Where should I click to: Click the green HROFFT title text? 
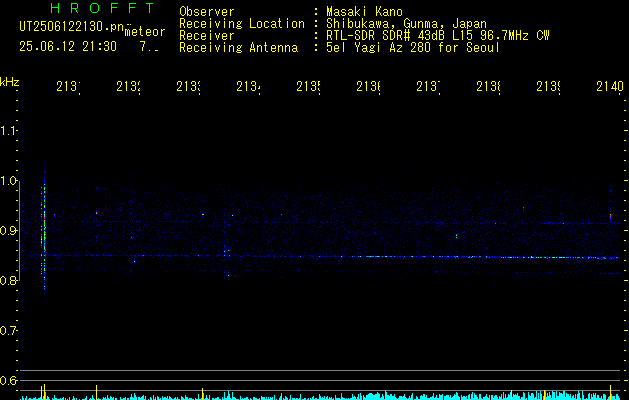tap(102, 8)
